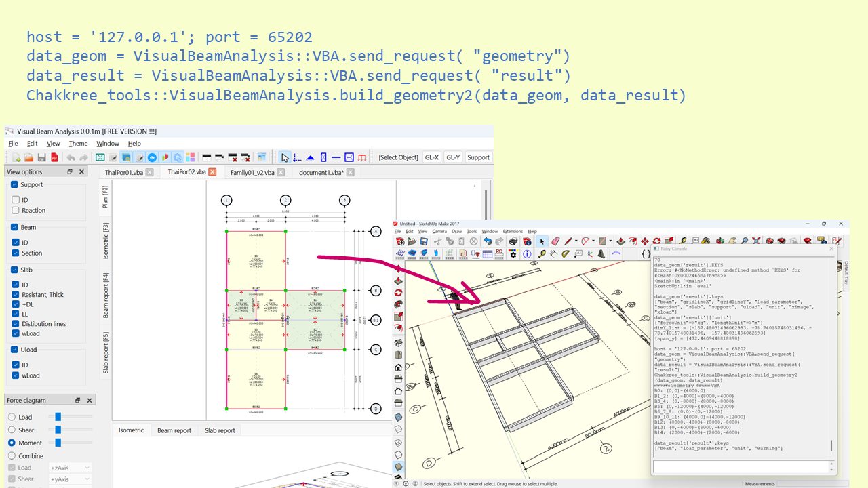Click the GL-X button
Screen dimensions: 868x488
pos(432,157)
